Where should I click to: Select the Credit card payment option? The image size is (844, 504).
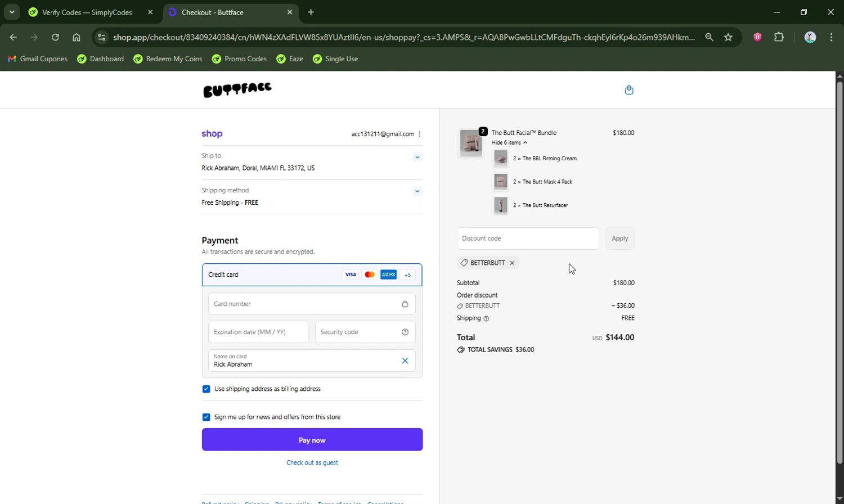(312, 274)
